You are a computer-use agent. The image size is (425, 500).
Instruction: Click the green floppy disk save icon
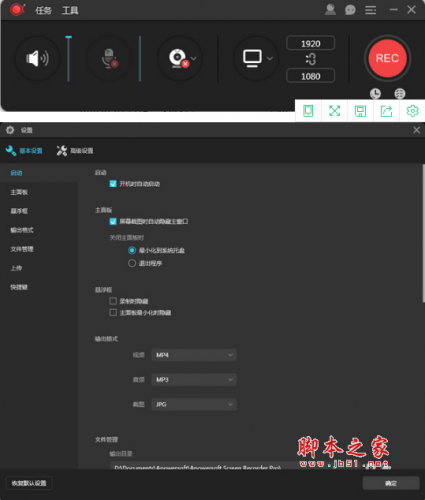tap(360, 111)
